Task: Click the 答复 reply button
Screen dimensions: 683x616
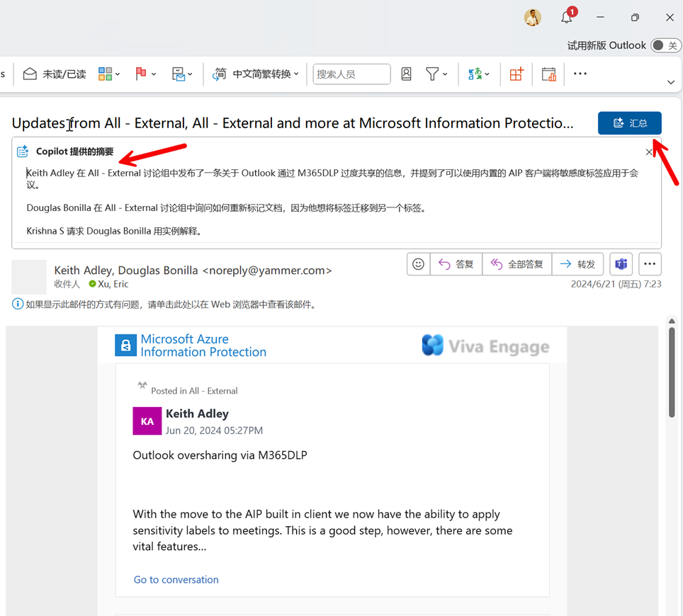Action: [456, 264]
